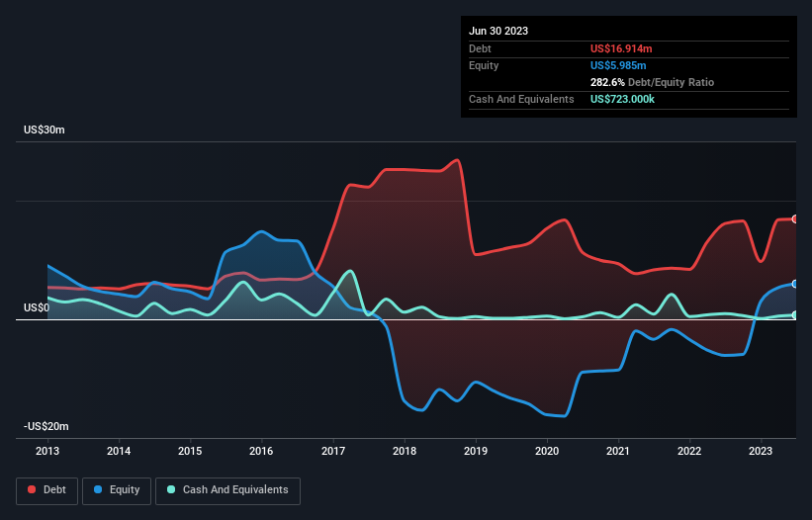812x520 pixels.
Task: Click the 2015 x-axis label
Action: click(190, 451)
